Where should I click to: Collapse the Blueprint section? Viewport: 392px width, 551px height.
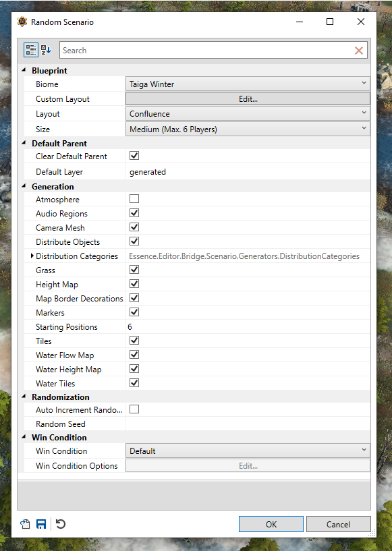(x=24, y=70)
